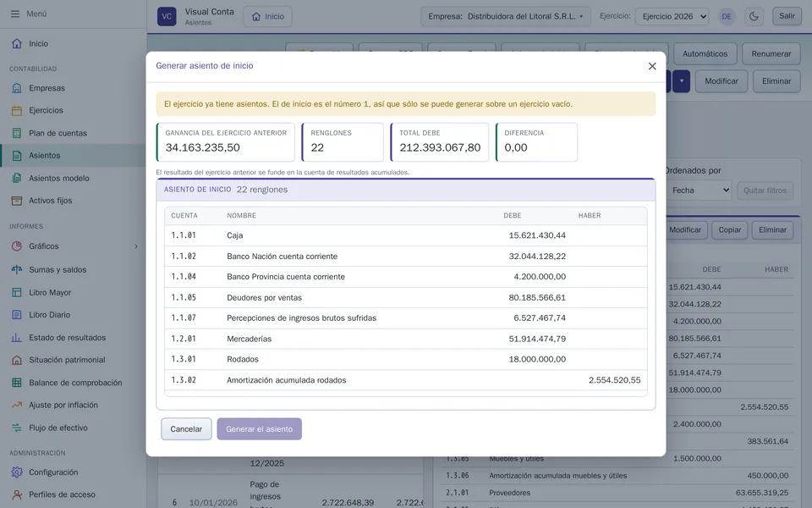Open Empresas building icon in sidebar
Viewport: 812px width, 508px height.
click(17, 88)
